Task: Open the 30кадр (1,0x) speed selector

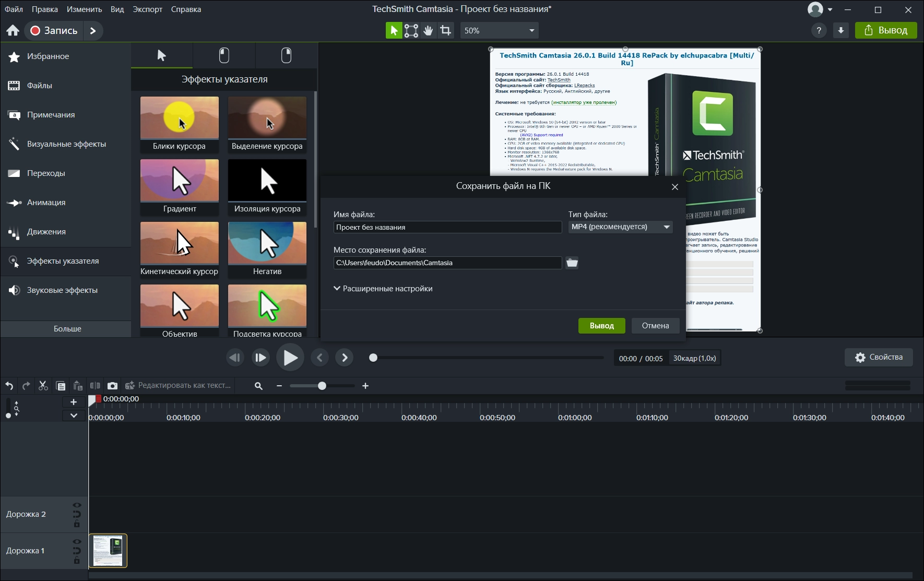Action: tap(694, 358)
